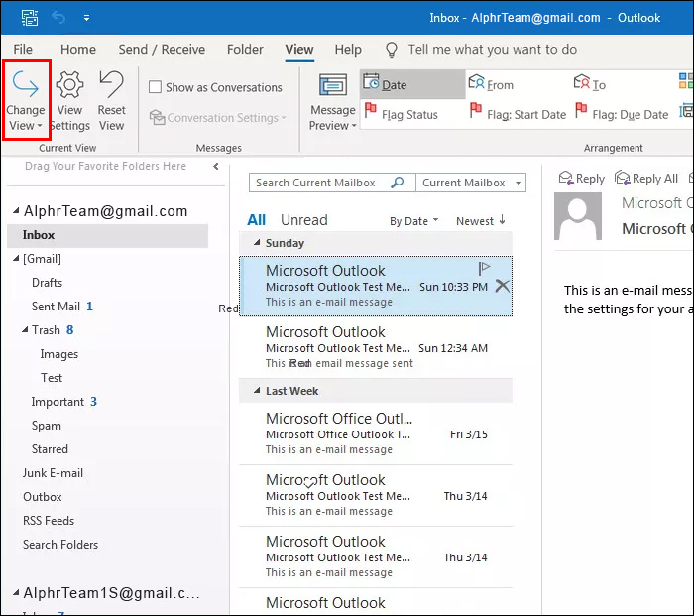Open the Test subfolder
The height and width of the screenshot is (616, 694).
(52, 378)
